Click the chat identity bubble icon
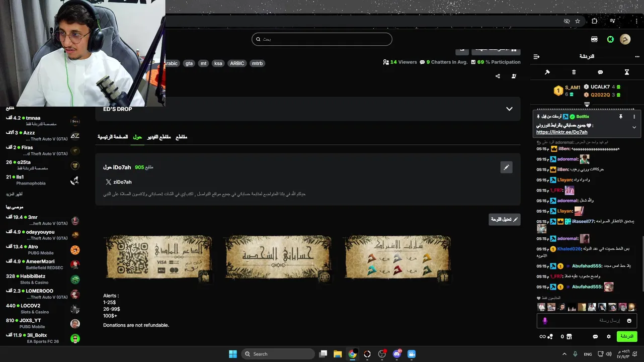The width and height of the screenshot is (644, 362). pos(595,337)
